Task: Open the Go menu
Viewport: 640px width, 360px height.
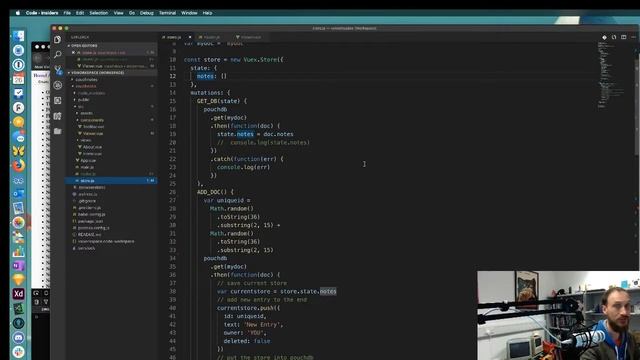Action: pyautogui.click(x=132, y=13)
